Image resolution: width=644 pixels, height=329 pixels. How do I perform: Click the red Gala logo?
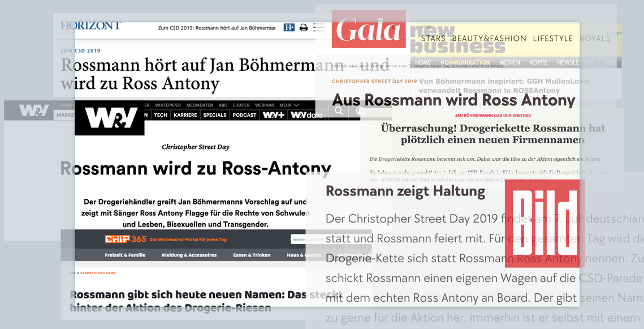coord(369,29)
